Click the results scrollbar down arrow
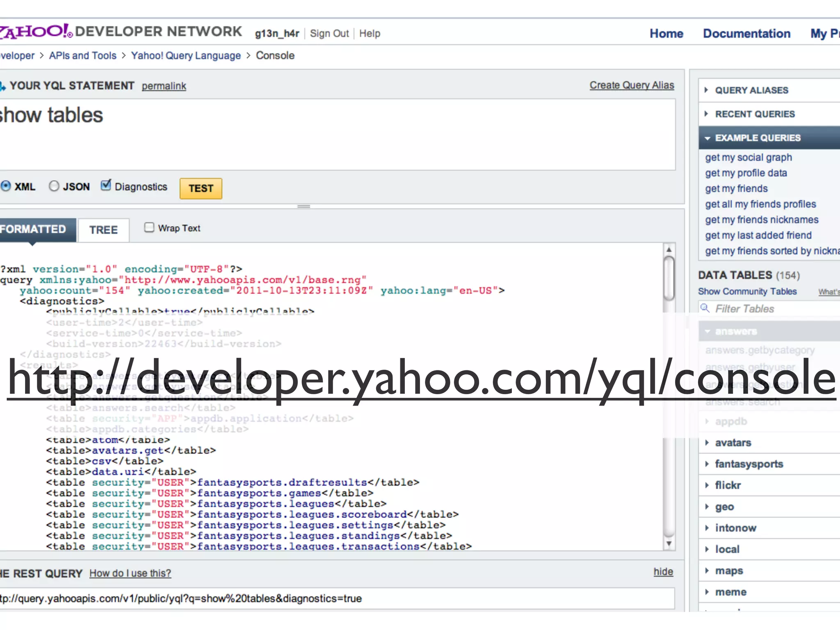Screen dimensions: 840x630 point(669,544)
